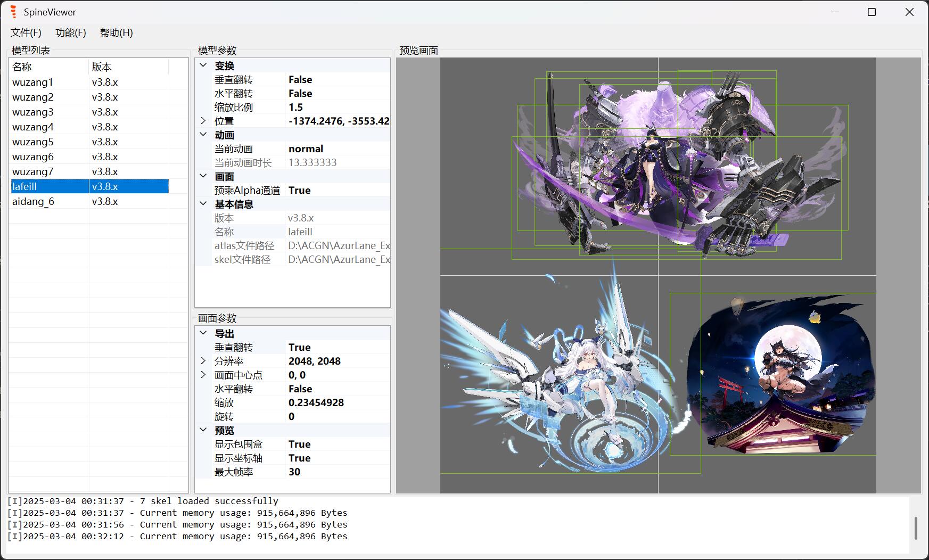The width and height of the screenshot is (929, 560).
Task: Expand the 画面中心点 property row
Action: [203, 375]
